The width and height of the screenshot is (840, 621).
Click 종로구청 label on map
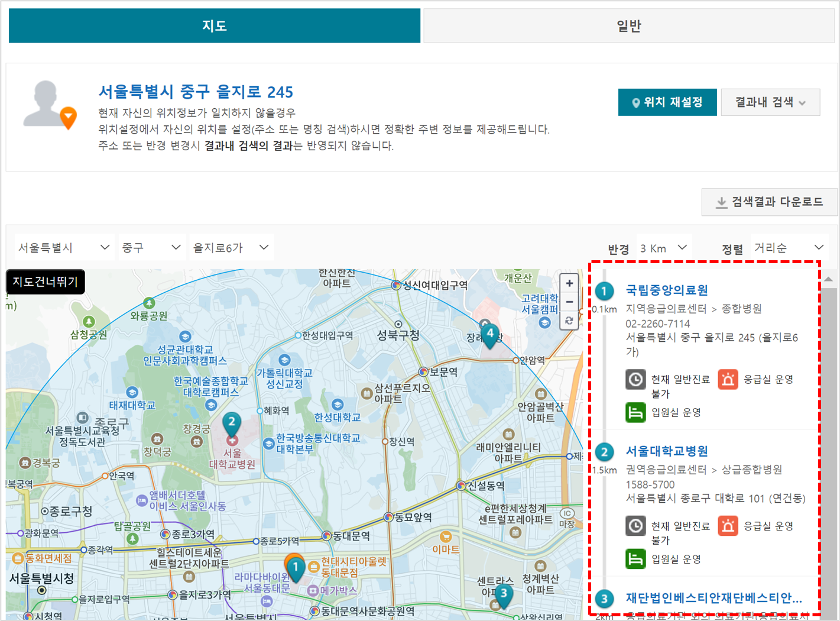[70, 511]
